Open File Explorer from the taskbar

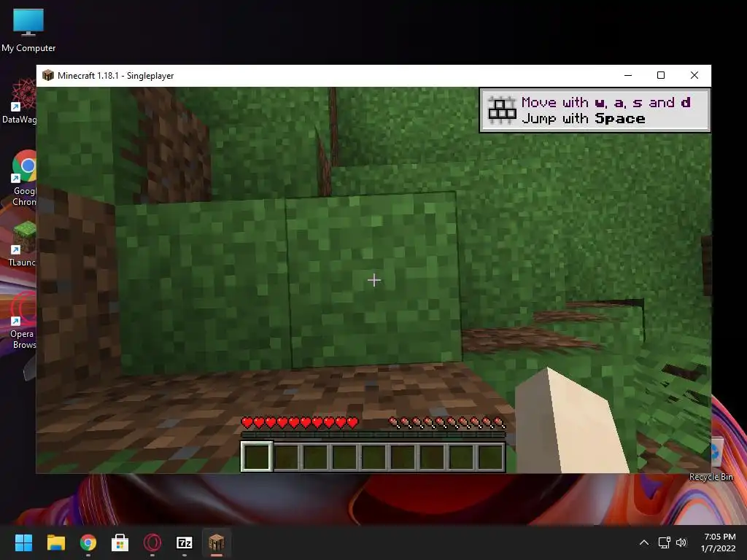(55, 542)
